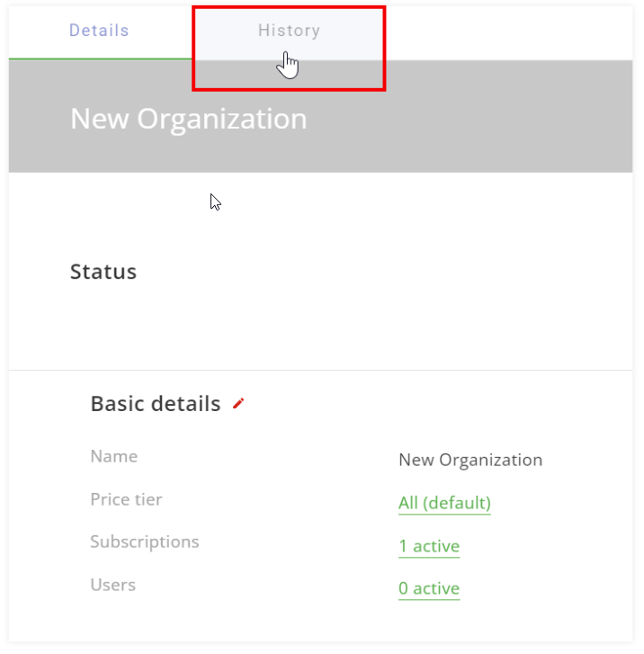
Task: Click the empty area below Status
Action: pos(320,326)
